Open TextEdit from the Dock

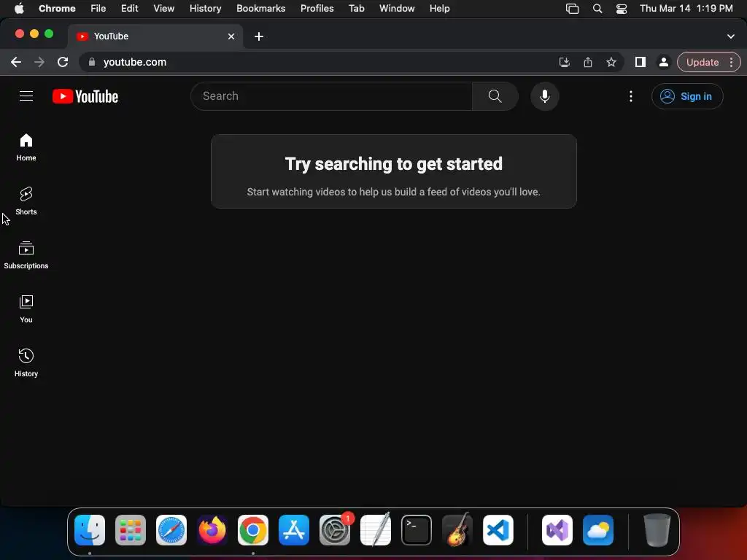[376, 529]
